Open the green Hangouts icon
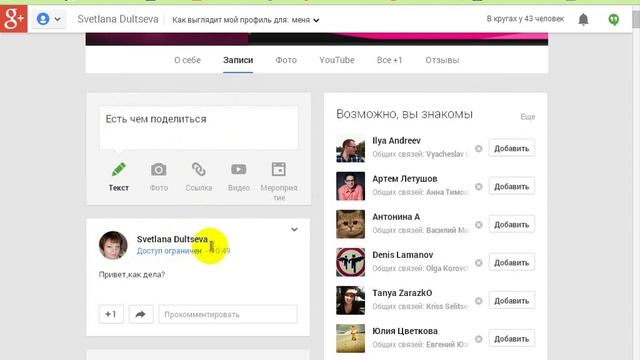Viewport: 640px width, 360px height. pos(613,19)
